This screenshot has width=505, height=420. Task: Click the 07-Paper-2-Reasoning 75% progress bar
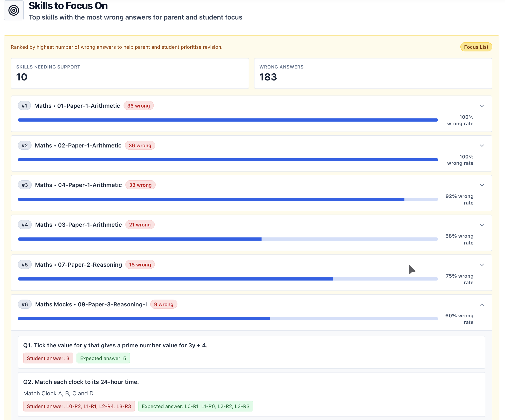point(228,279)
